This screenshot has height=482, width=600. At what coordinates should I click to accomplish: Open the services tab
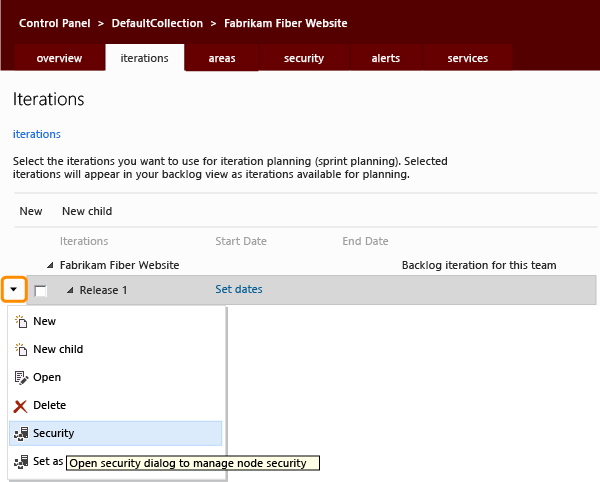tap(468, 58)
